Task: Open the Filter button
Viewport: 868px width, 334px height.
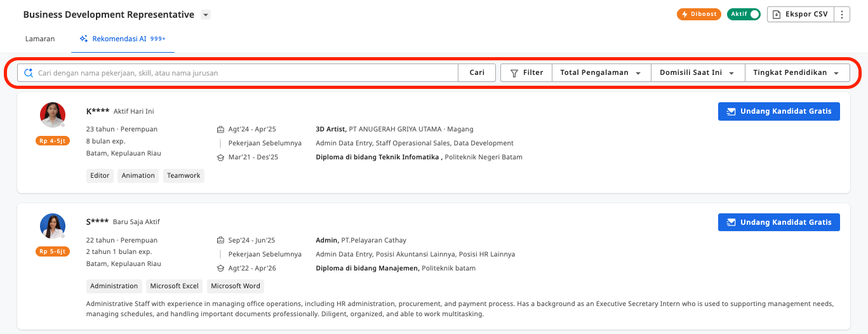Action: click(526, 73)
